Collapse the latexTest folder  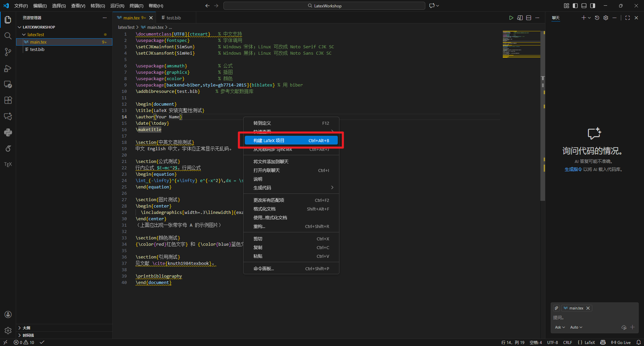click(x=36, y=35)
